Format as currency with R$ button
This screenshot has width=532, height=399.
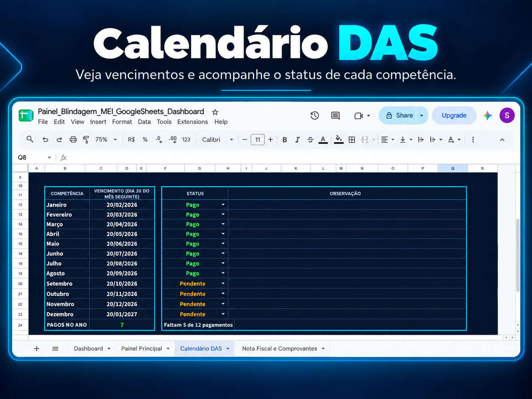[x=131, y=140]
